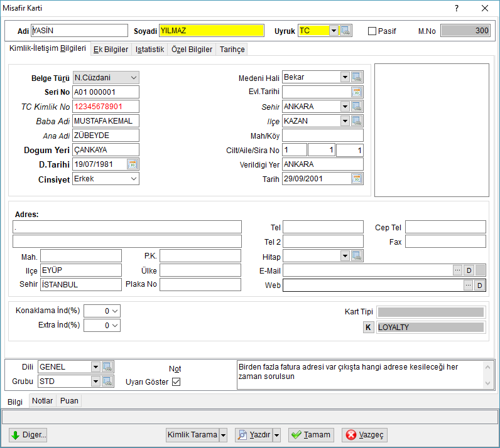
Task: Expand the Ilçe KAZAN dropdown arrow
Action: (345, 121)
